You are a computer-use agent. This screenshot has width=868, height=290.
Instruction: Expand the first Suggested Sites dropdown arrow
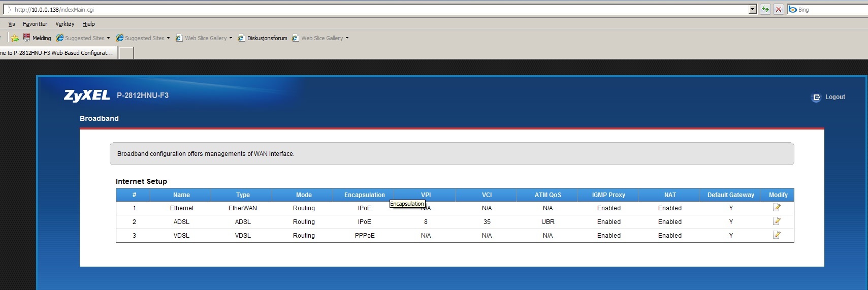click(x=108, y=38)
